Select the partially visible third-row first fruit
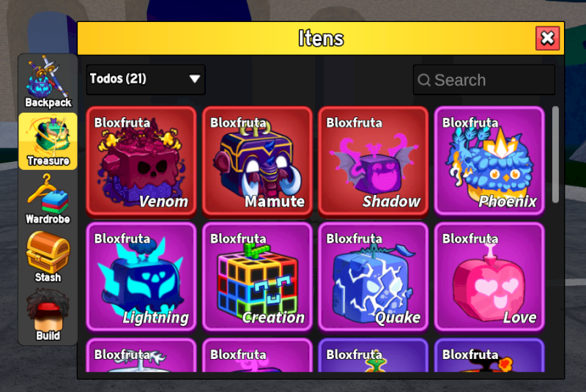Image resolution: width=586 pixels, height=392 pixels. click(141, 355)
